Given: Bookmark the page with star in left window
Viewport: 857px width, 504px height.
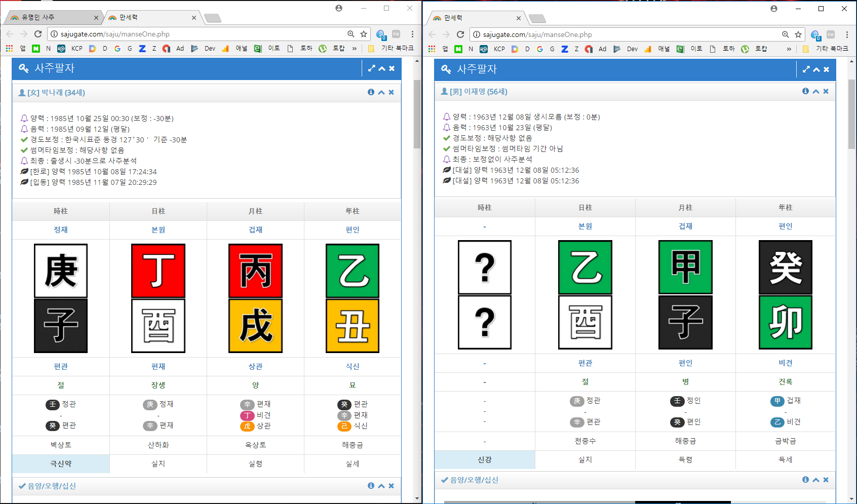Looking at the screenshot, I should click(364, 34).
